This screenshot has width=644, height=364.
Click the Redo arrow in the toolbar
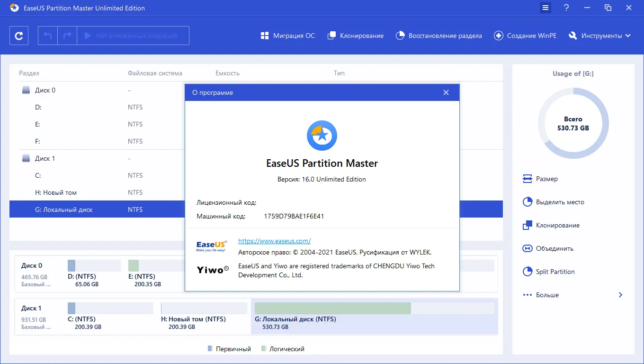[x=67, y=36]
